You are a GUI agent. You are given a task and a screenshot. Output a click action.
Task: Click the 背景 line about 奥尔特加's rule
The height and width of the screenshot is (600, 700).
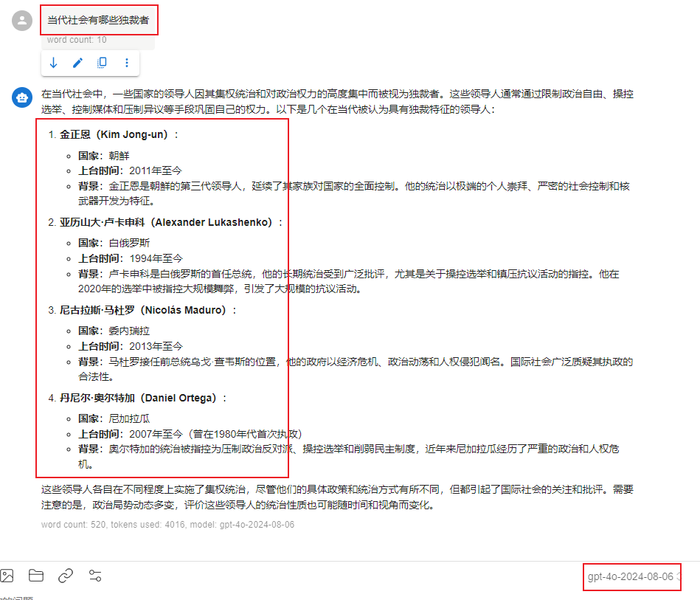coord(349,457)
